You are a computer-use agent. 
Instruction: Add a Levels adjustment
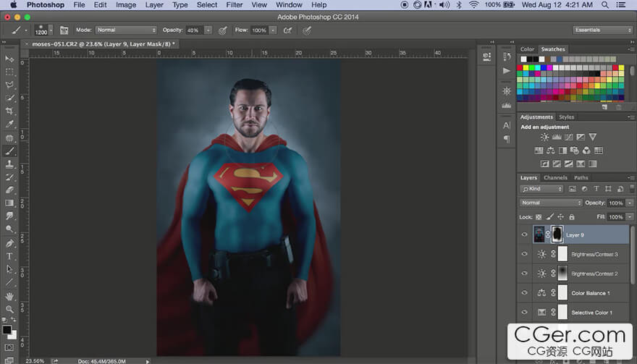click(x=557, y=137)
